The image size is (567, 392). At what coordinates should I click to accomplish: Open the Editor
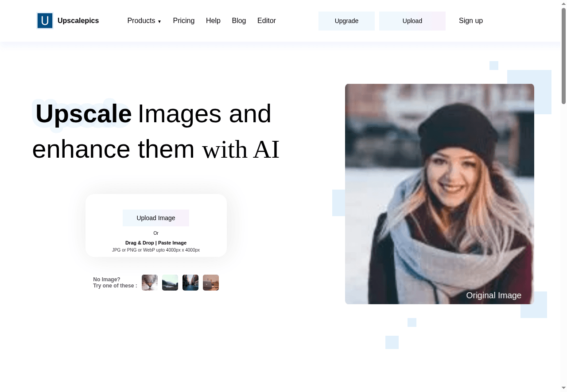click(266, 21)
